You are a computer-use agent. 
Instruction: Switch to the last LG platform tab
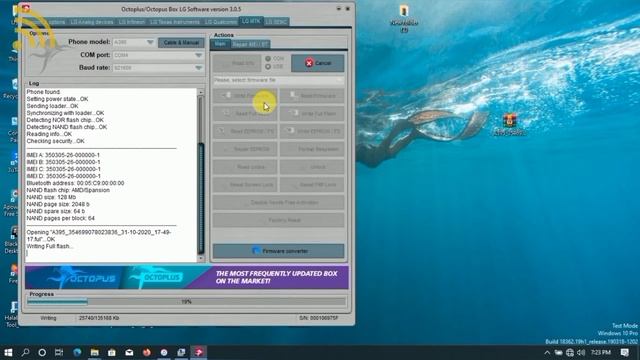coord(276,22)
